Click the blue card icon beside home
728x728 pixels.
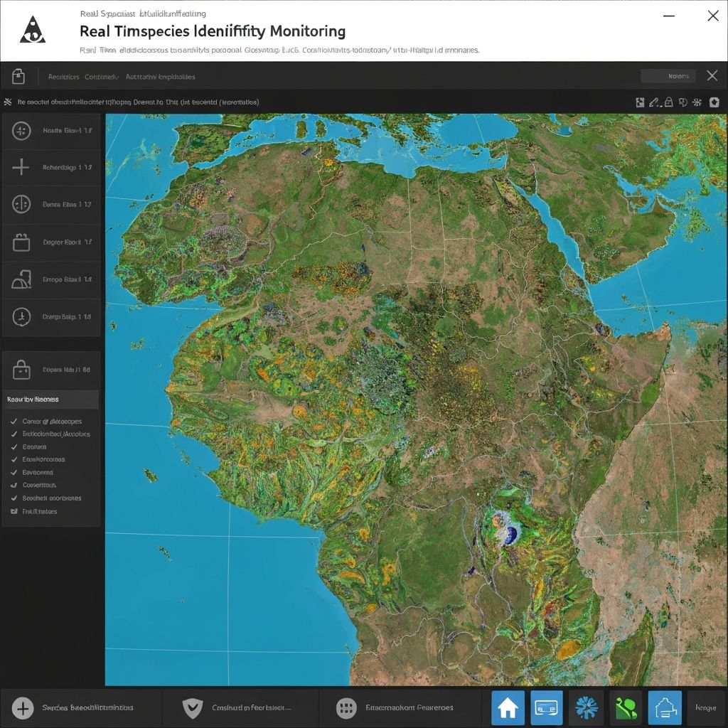click(x=546, y=707)
